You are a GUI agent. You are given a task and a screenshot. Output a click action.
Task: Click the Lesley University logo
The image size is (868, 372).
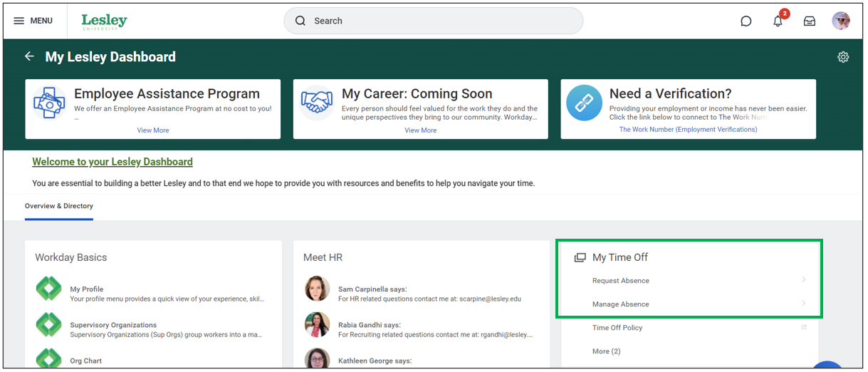104,21
